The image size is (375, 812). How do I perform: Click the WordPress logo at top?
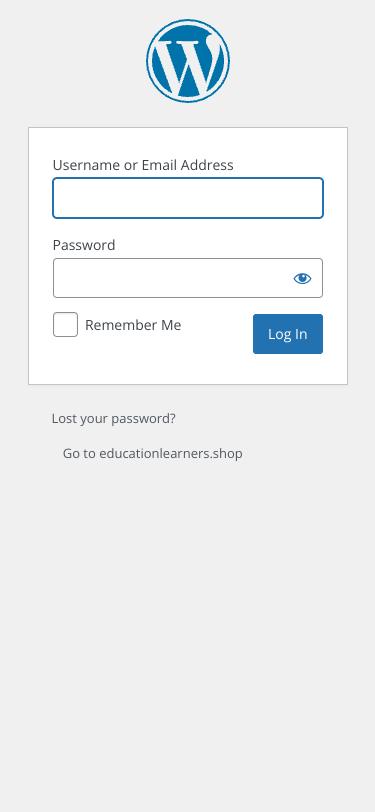tap(188, 61)
